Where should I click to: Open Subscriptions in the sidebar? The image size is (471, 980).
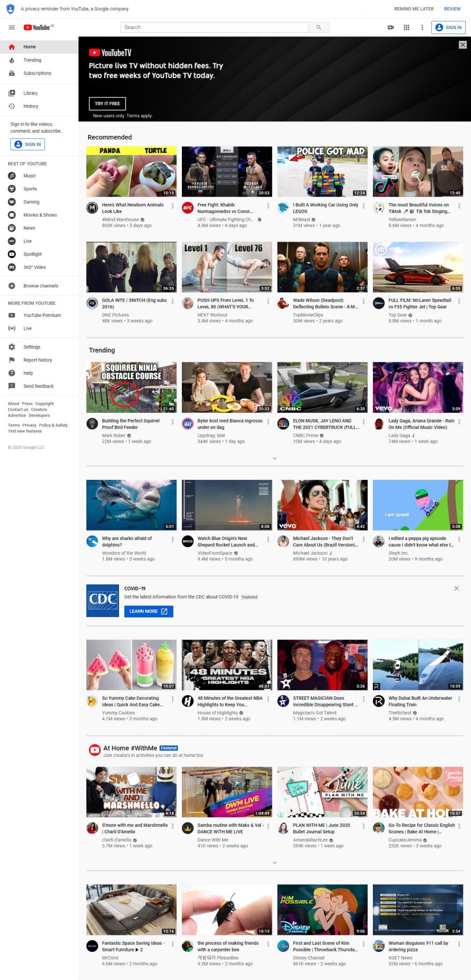pyautogui.click(x=39, y=73)
